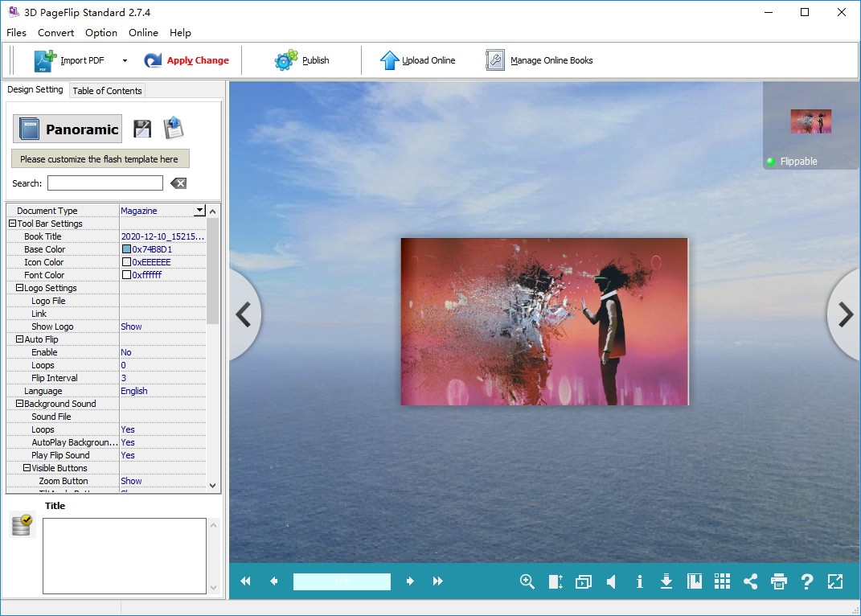The image size is (861, 616).
Task: Mute sound with the speaker icon
Action: point(611,581)
